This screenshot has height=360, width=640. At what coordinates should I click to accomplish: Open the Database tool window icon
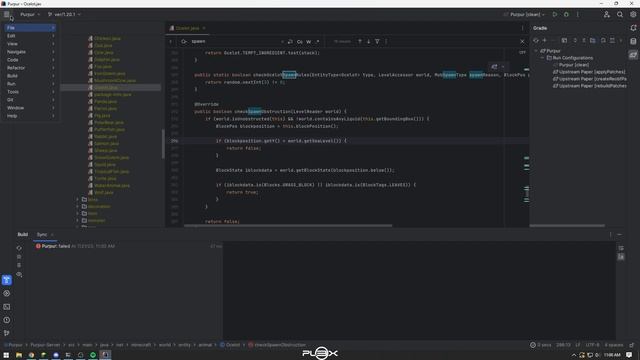633,41
